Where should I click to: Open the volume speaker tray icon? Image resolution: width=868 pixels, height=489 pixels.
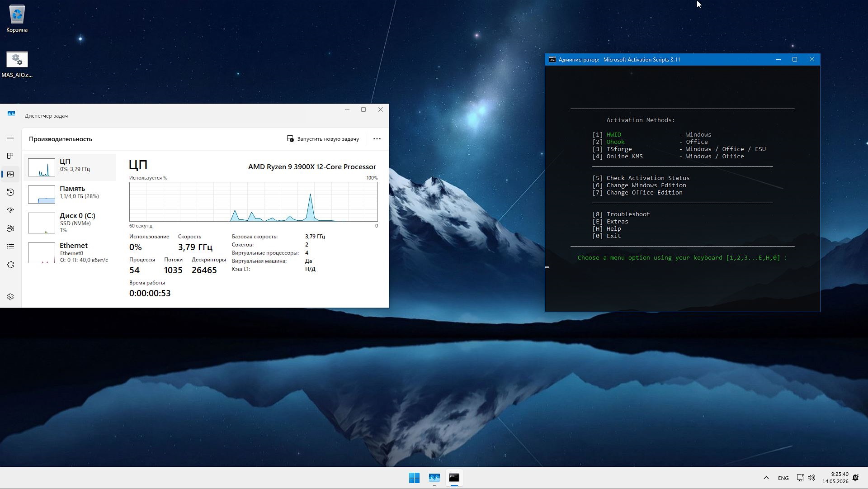811,478
